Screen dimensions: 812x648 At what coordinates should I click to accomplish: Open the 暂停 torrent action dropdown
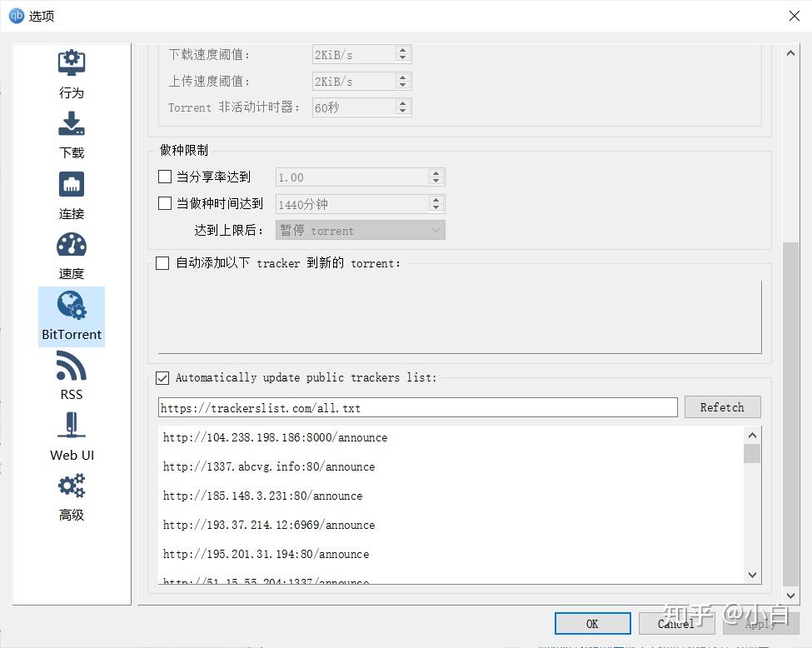(x=360, y=230)
